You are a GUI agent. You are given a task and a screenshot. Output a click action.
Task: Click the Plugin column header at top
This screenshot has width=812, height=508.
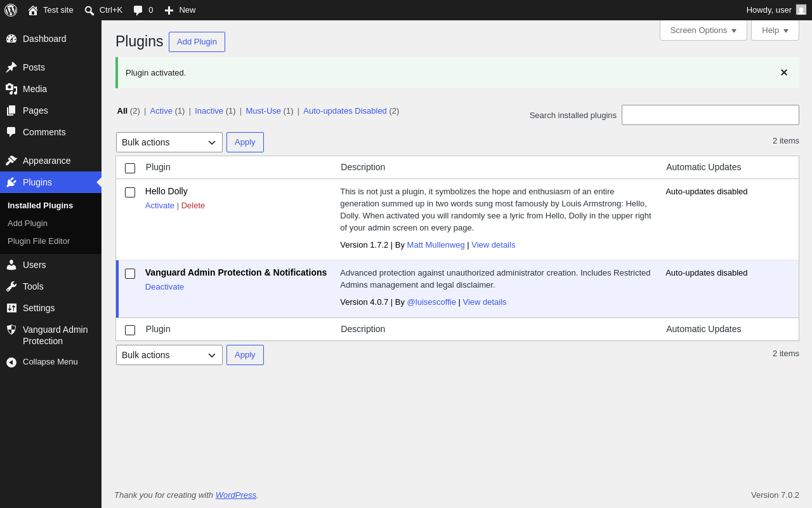coord(158,168)
